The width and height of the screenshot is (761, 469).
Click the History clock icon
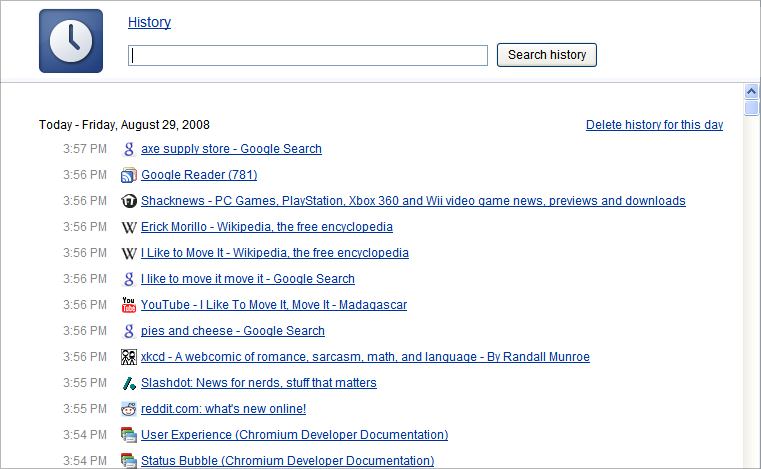[71, 41]
